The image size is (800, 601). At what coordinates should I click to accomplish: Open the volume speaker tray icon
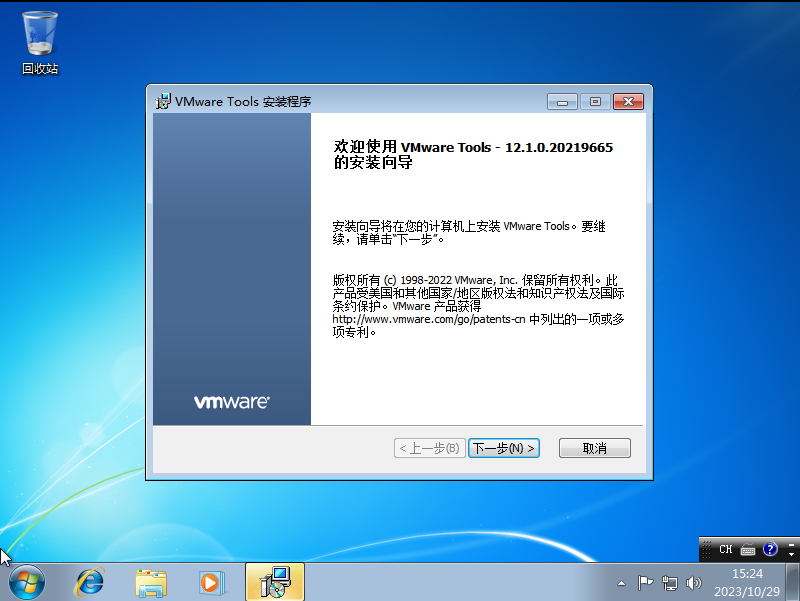[x=694, y=582]
